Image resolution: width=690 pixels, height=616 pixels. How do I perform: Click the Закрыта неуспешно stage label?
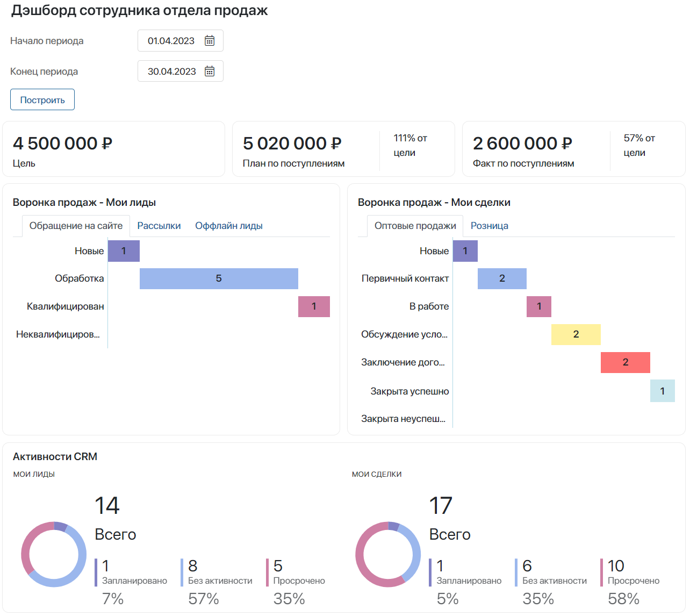point(403,419)
